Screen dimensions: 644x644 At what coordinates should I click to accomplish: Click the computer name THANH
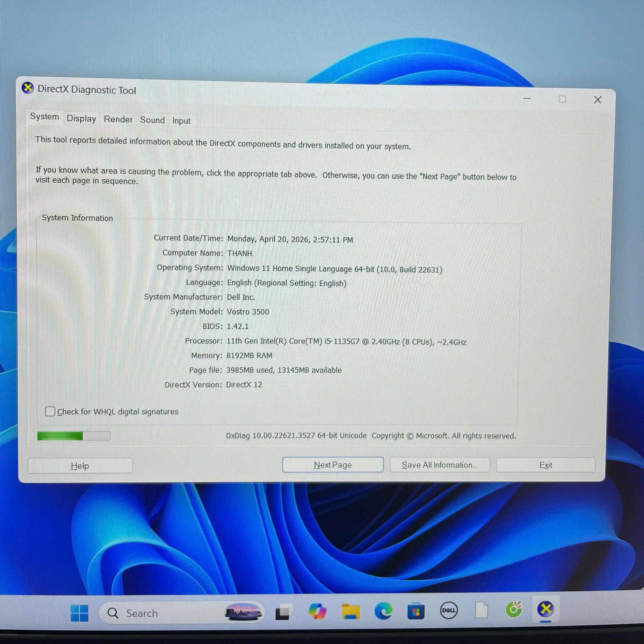pyautogui.click(x=239, y=253)
